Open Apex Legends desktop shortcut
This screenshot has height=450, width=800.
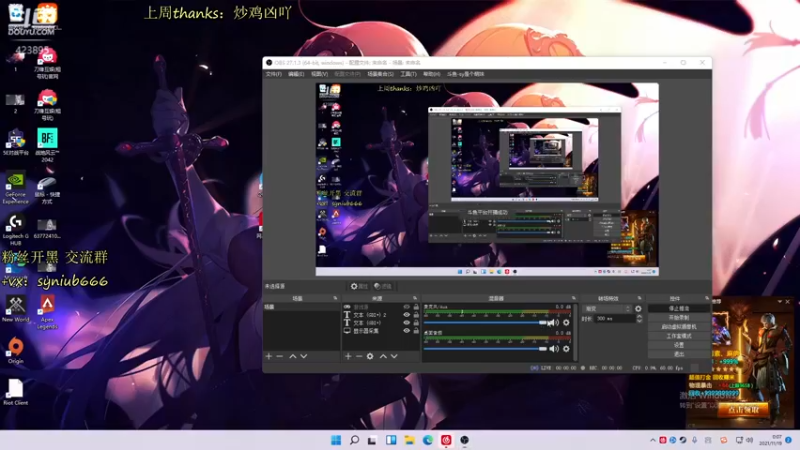[47, 313]
